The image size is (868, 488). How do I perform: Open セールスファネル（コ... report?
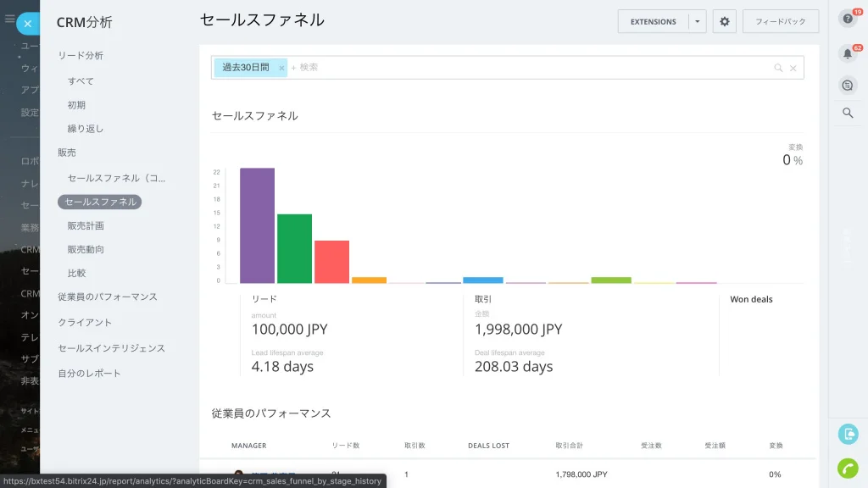coord(116,178)
